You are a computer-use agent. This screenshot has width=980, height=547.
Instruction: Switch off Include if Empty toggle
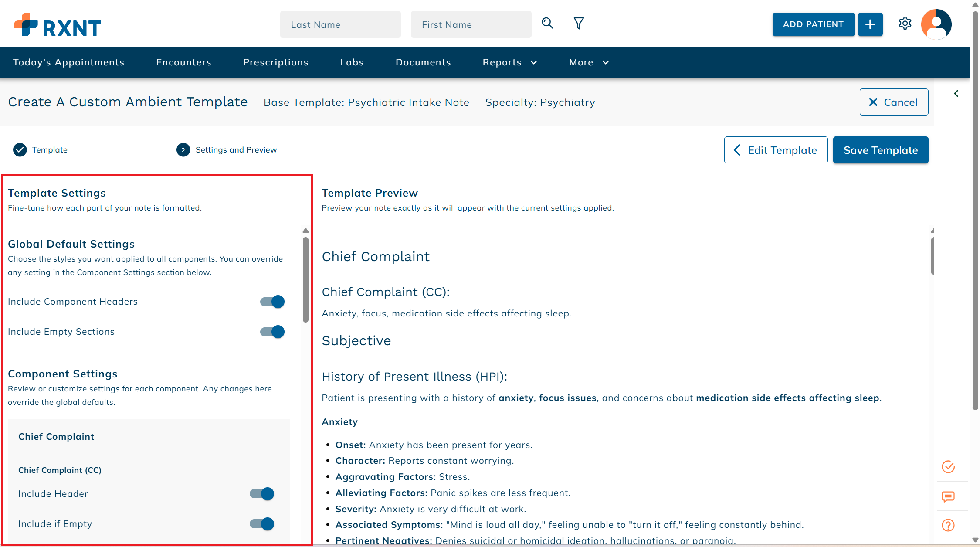[262, 524]
